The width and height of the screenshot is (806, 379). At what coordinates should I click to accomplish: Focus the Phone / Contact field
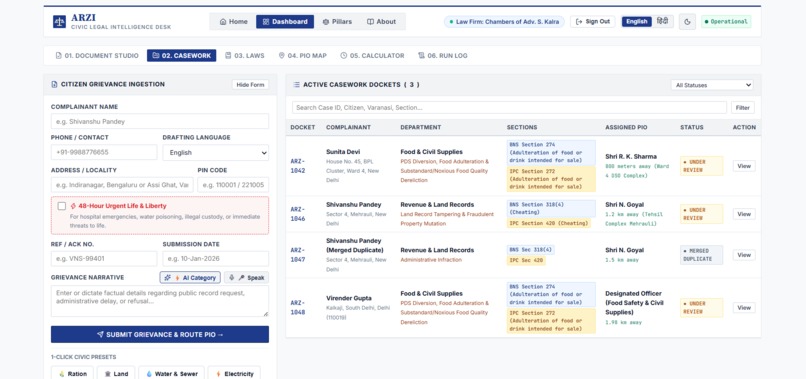(104, 152)
